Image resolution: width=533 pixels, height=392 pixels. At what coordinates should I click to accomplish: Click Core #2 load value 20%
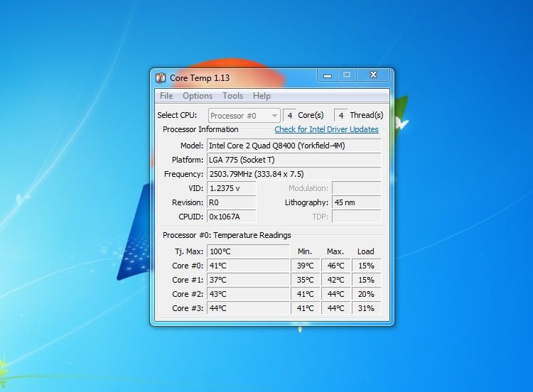coord(366,295)
